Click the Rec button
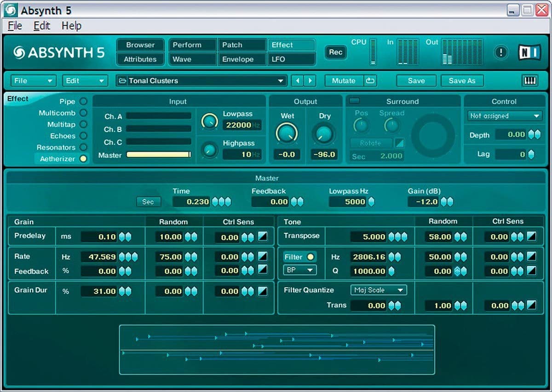Screen dimensions: 552x392 coord(335,52)
